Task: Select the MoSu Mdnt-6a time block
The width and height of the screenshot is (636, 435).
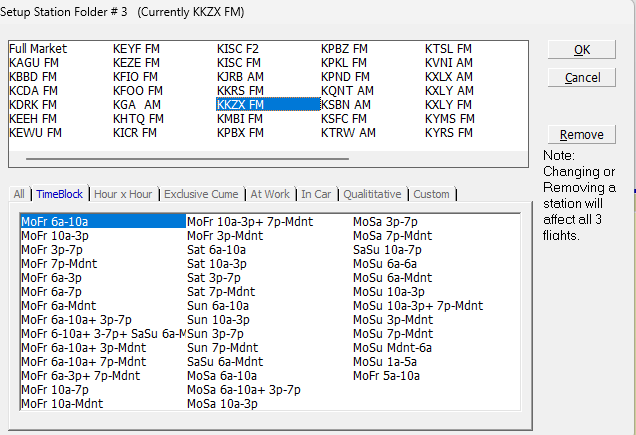Action: 392,348
